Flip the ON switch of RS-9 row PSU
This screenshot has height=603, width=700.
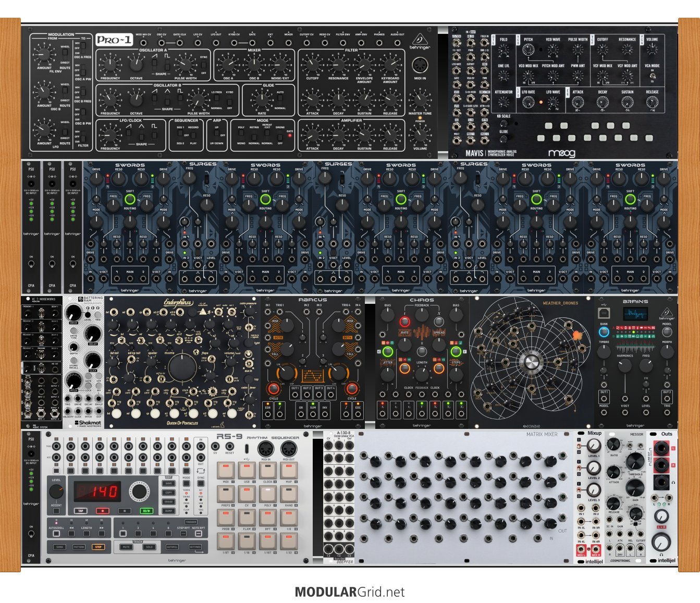coord(31,535)
